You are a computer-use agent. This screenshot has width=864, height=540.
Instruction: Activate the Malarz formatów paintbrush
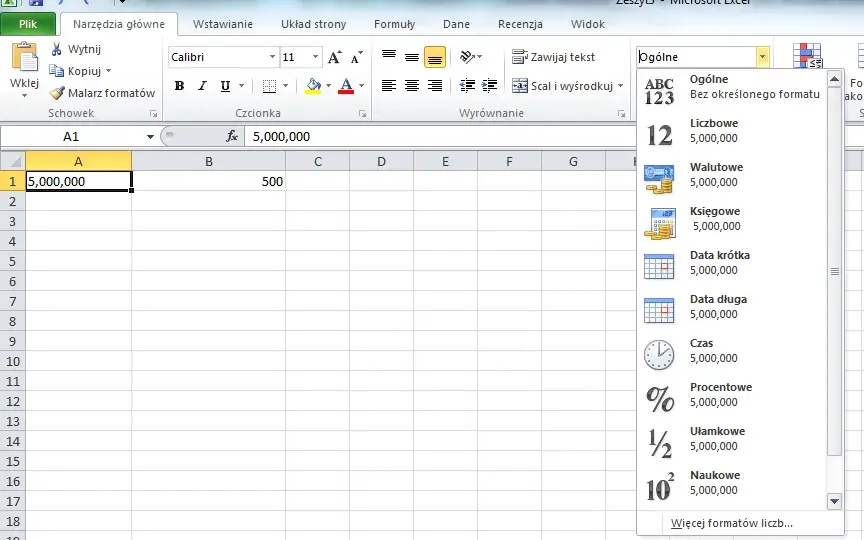coord(57,93)
